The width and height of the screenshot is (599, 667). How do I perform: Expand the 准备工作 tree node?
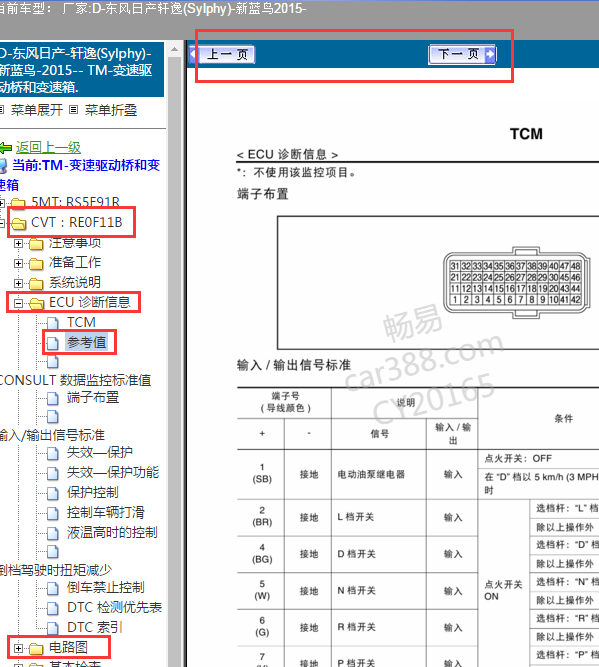click(18, 263)
